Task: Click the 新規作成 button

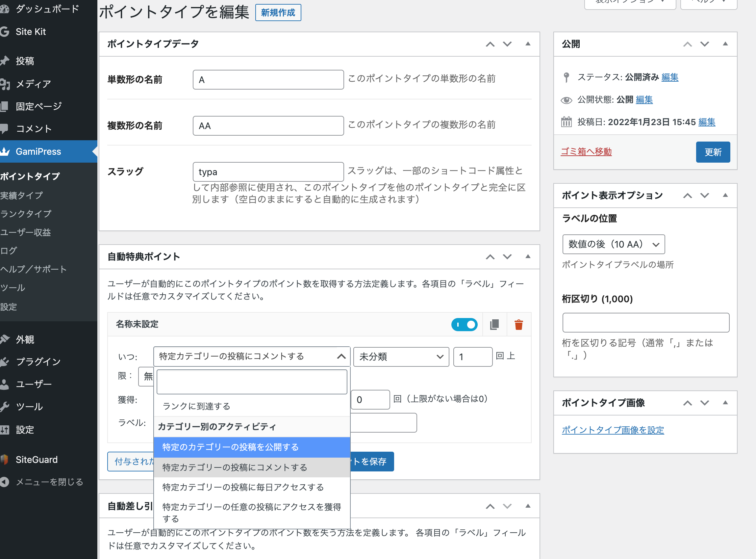Action: point(278,13)
